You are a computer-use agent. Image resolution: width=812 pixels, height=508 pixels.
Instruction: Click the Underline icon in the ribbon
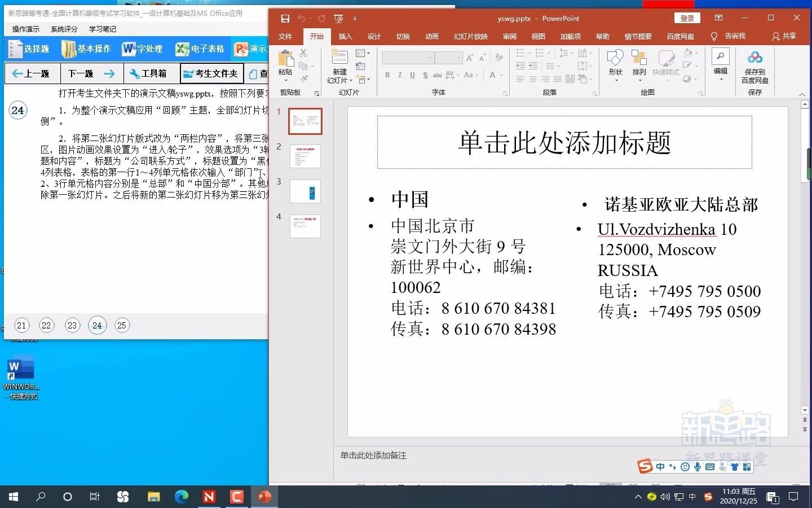click(x=412, y=75)
